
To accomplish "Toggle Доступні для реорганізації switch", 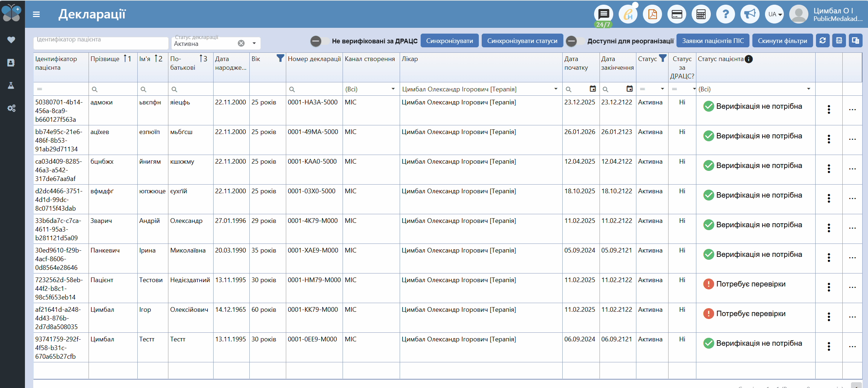I will tap(576, 41).
